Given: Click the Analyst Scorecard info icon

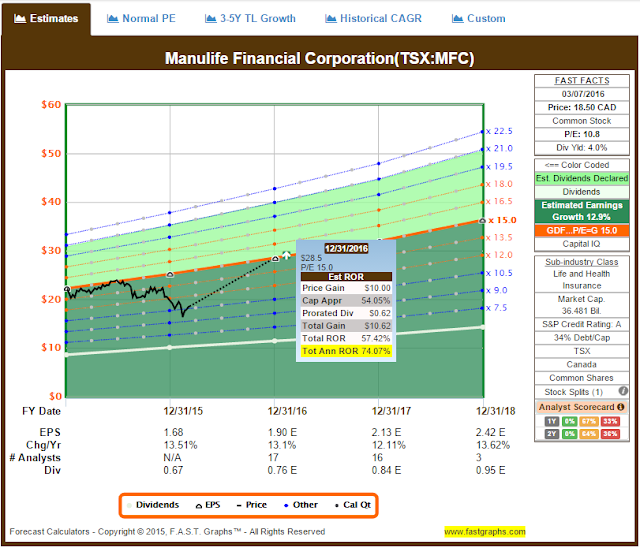Looking at the screenshot, I should click(620, 407).
